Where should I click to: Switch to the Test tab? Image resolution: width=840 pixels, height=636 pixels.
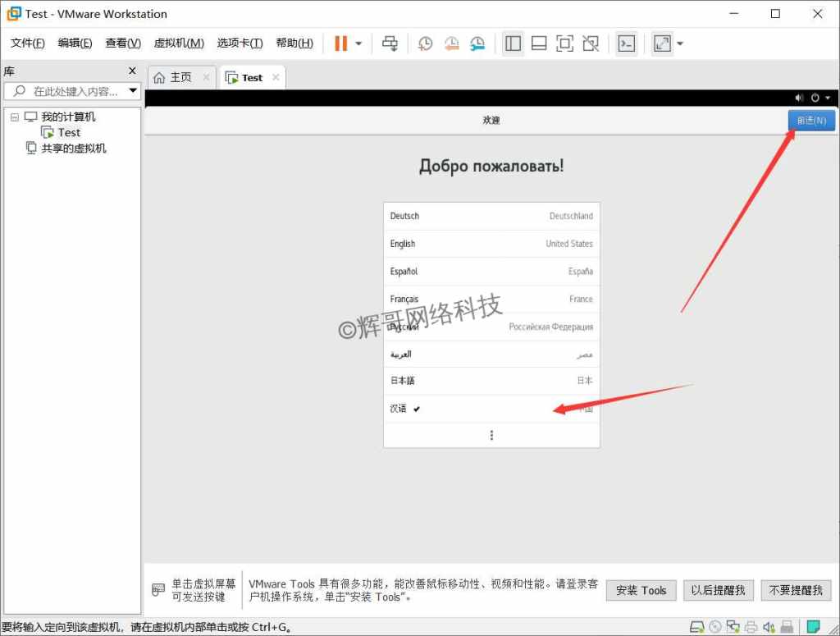[x=252, y=78]
